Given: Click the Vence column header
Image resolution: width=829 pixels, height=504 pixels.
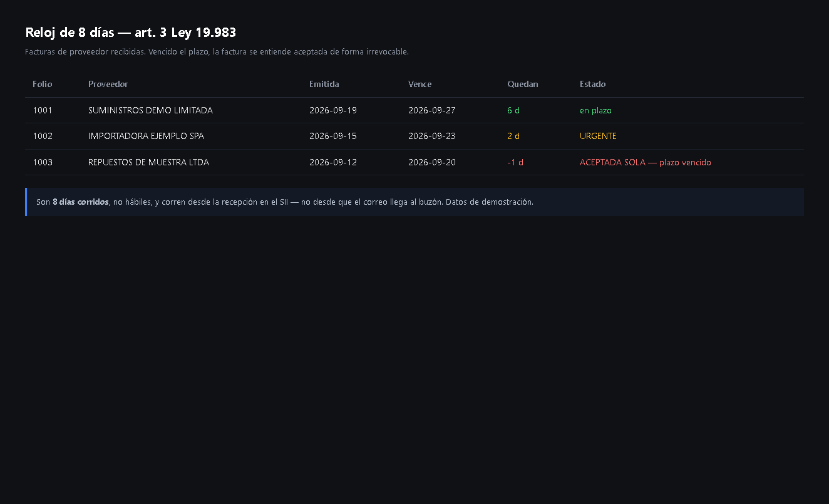Looking at the screenshot, I should 420,84.
